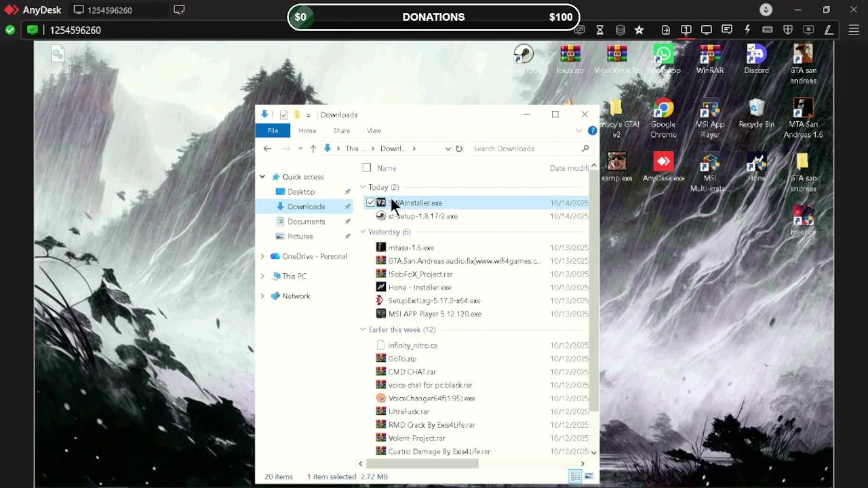Click the Explorer back arrow

pos(267,148)
